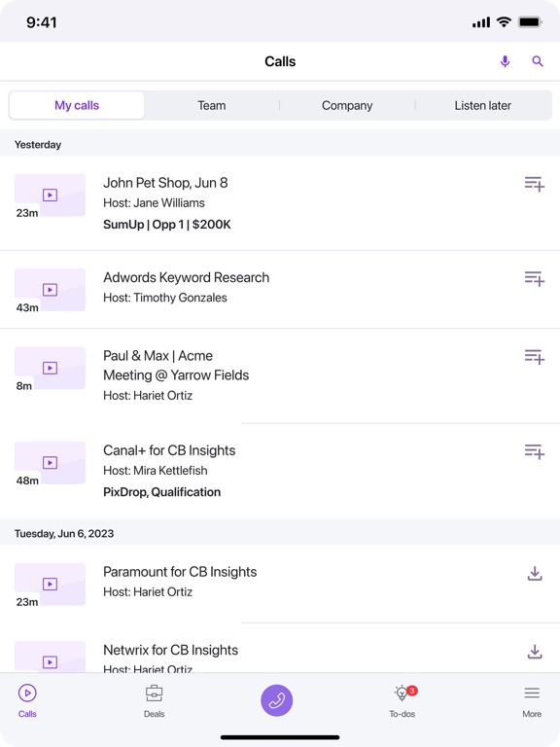
Task: Tap Host: Mira Kettlefish
Action: [156, 471]
